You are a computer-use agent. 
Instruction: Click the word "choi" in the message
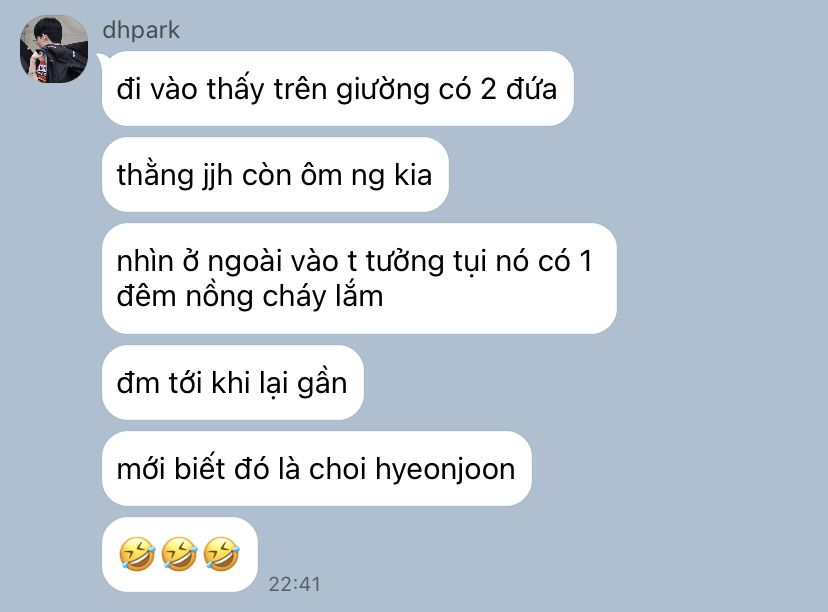click(337, 468)
